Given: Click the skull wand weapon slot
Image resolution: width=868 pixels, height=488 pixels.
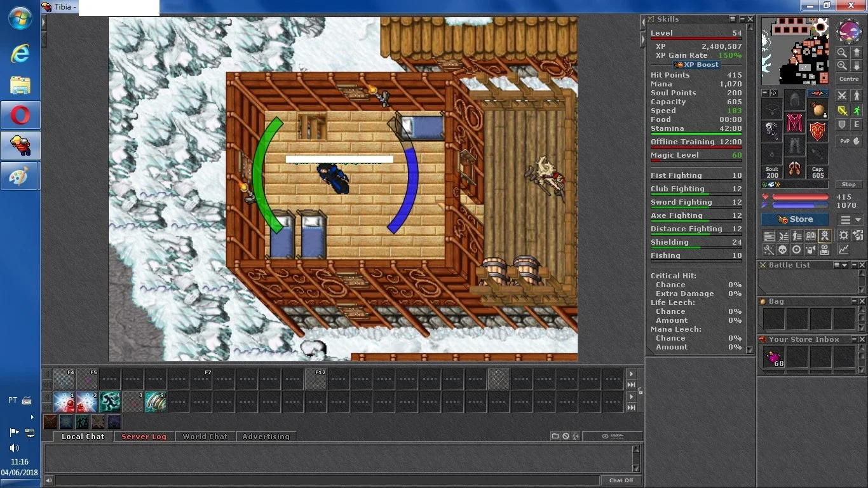Looking at the screenshot, I should 771,132.
